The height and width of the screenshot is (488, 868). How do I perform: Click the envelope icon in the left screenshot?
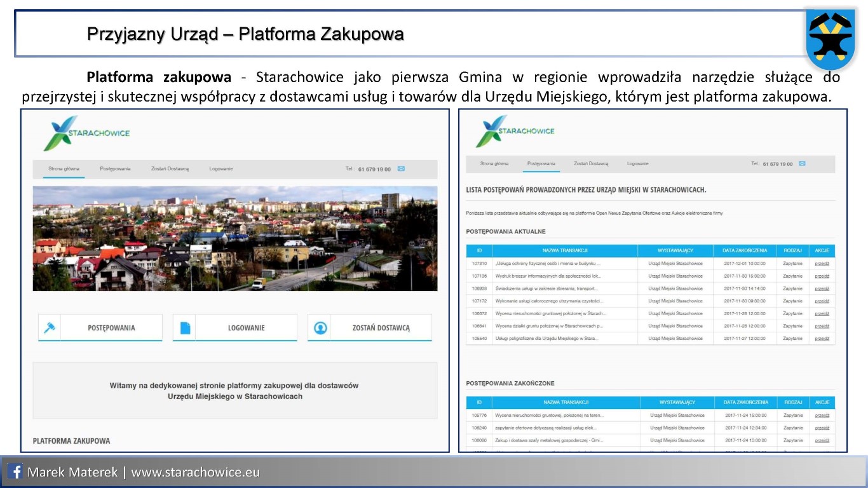(401, 169)
